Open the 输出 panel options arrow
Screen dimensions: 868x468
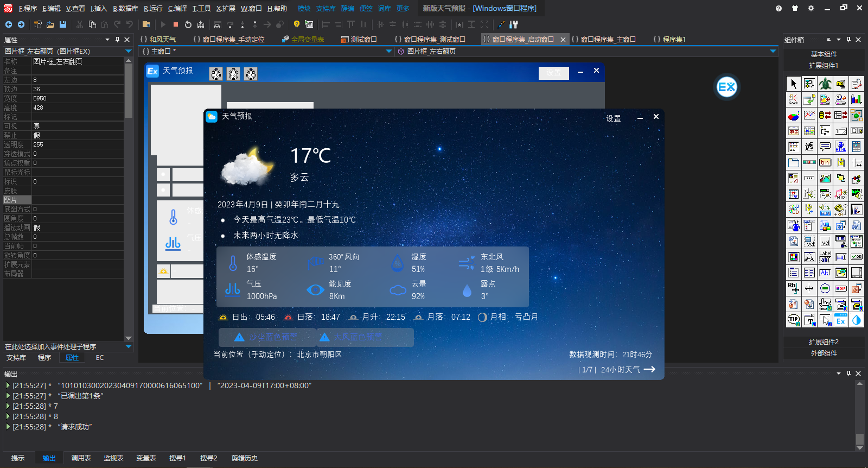[839, 374]
